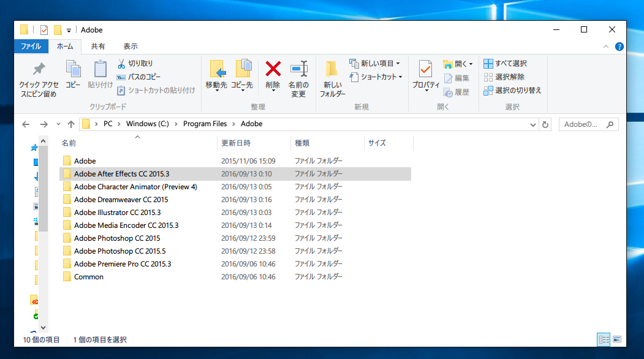
Task: Select Adobe Photoshop CC 2015.5 folder
Action: click(x=235, y=251)
